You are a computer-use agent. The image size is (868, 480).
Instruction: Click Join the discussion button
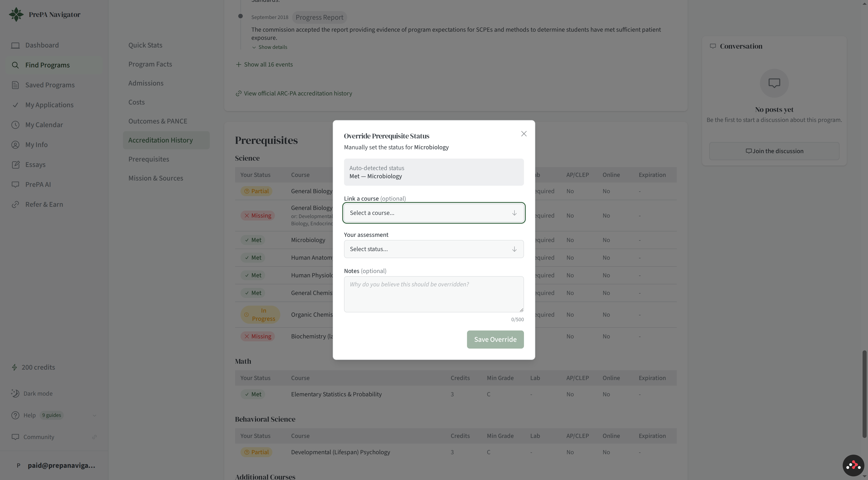pyautogui.click(x=774, y=151)
